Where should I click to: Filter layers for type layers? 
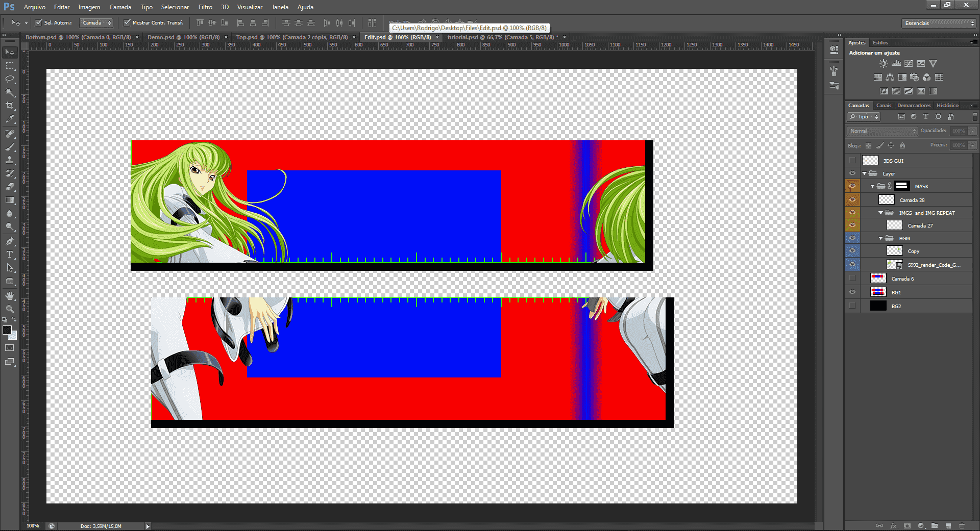point(926,117)
